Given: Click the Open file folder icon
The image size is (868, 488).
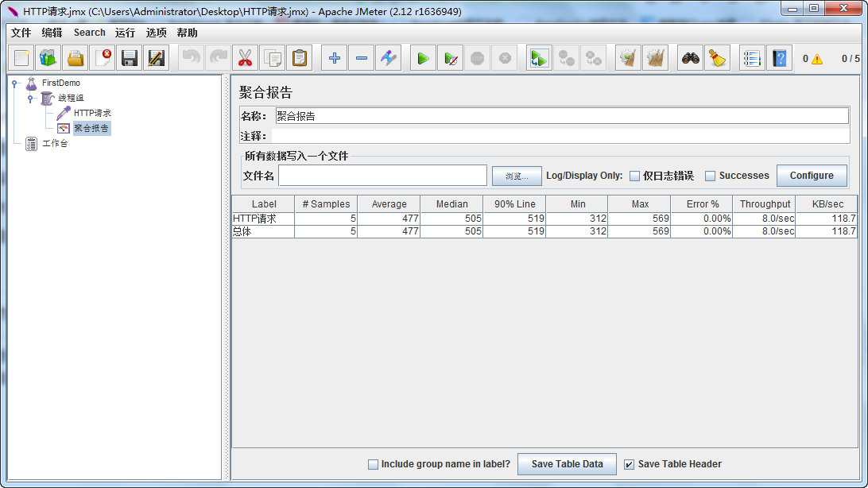Looking at the screenshot, I should click(x=76, y=58).
